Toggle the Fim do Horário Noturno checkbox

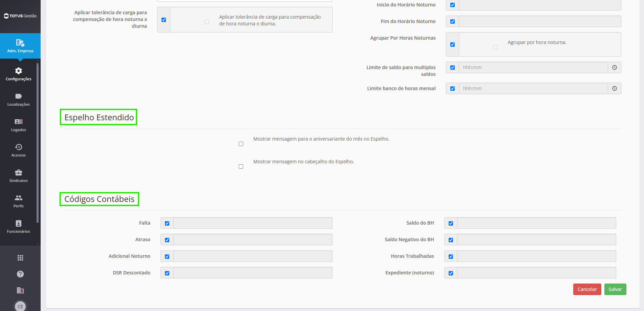(452, 21)
